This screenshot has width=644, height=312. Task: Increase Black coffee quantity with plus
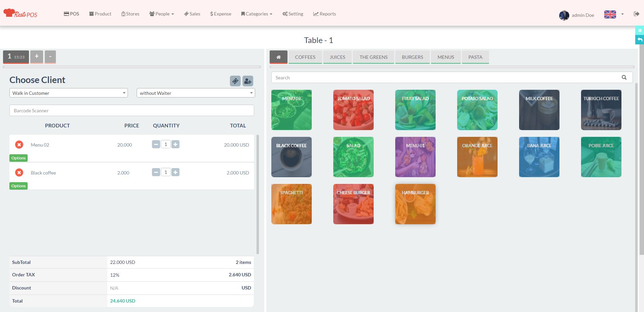click(x=175, y=172)
